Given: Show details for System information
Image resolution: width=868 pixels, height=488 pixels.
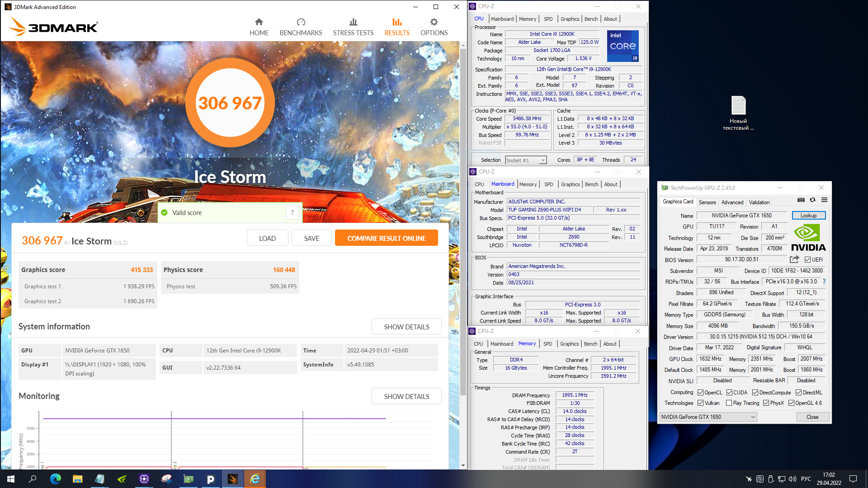Looking at the screenshot, I should [x=406, y=327].
